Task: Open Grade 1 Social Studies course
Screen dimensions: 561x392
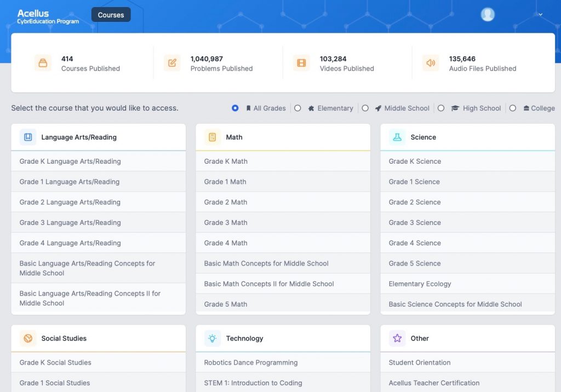Action: click(99, 382)
